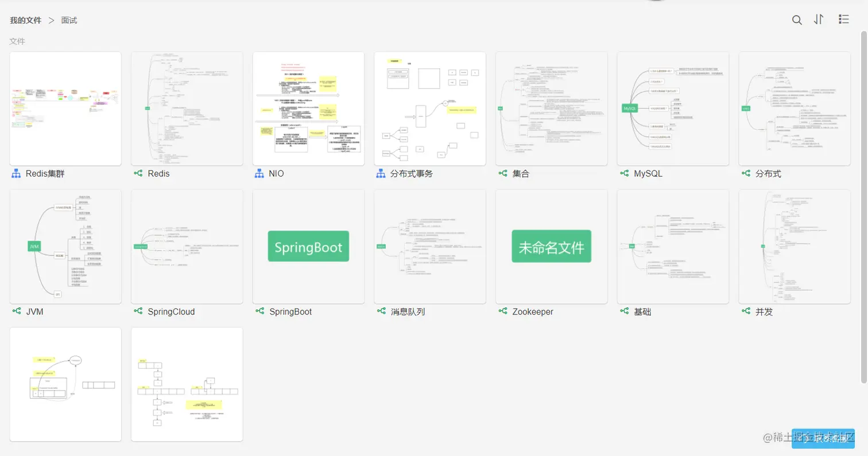Select the file name JVM
868x456 pixels.
pos(35,311)
